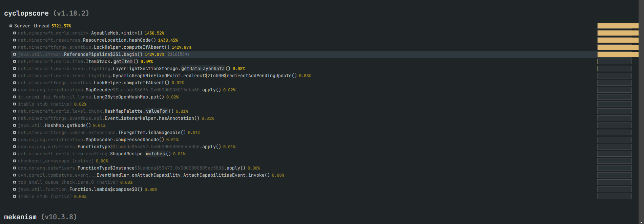The height and width of the screenshot is (224, 644).
Task: Click the cyclopscore (v1.18.2) heading
Action: pos(46,13)
